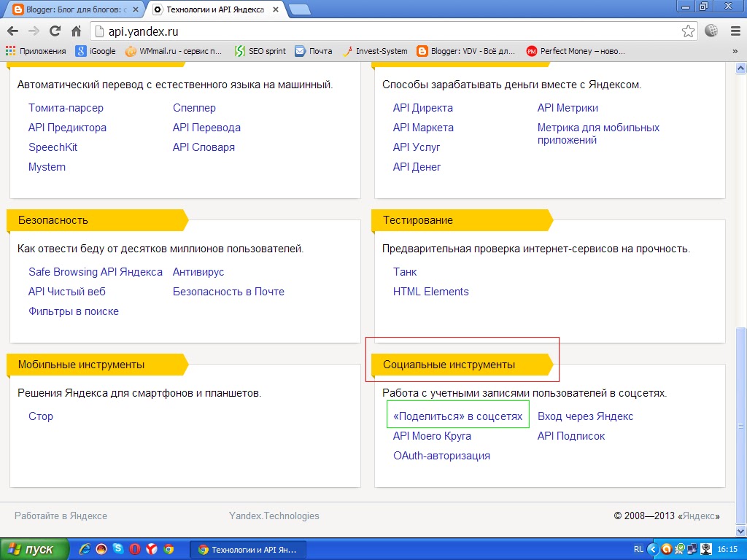Viewport: 747px width, 560px height.
Task: Open the Blogger: VDV bookmark
Action: (466, 51)
